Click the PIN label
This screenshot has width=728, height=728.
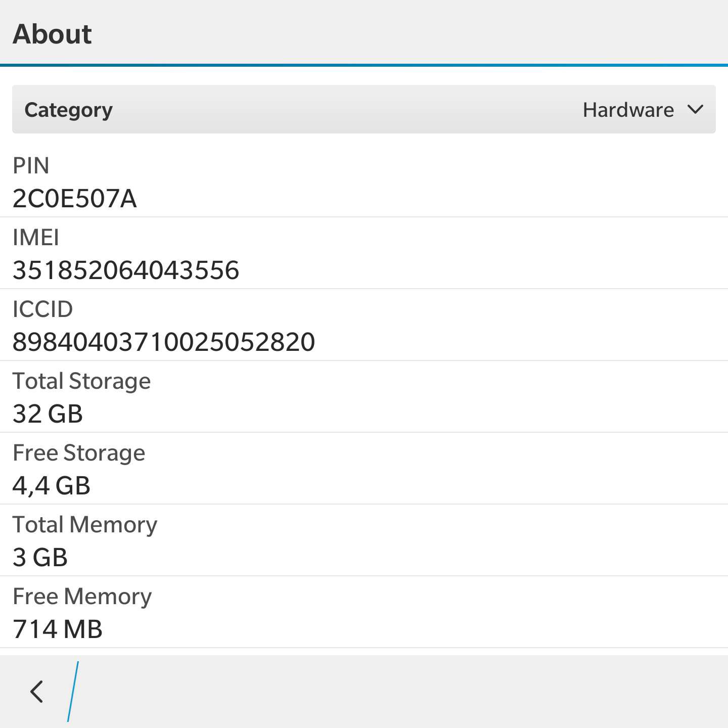tap(31, 166)
